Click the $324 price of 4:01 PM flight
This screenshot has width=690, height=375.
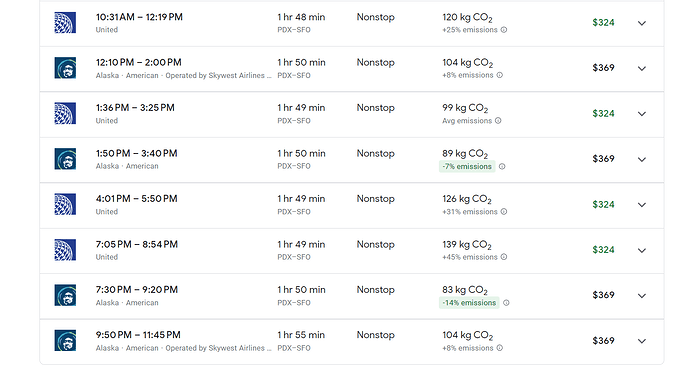tap(603, 205)
